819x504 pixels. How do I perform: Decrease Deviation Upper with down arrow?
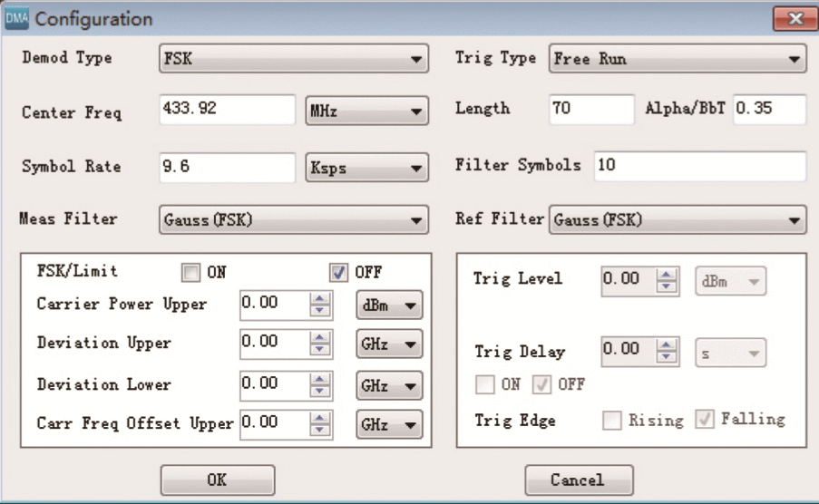(x=320, y=350)
